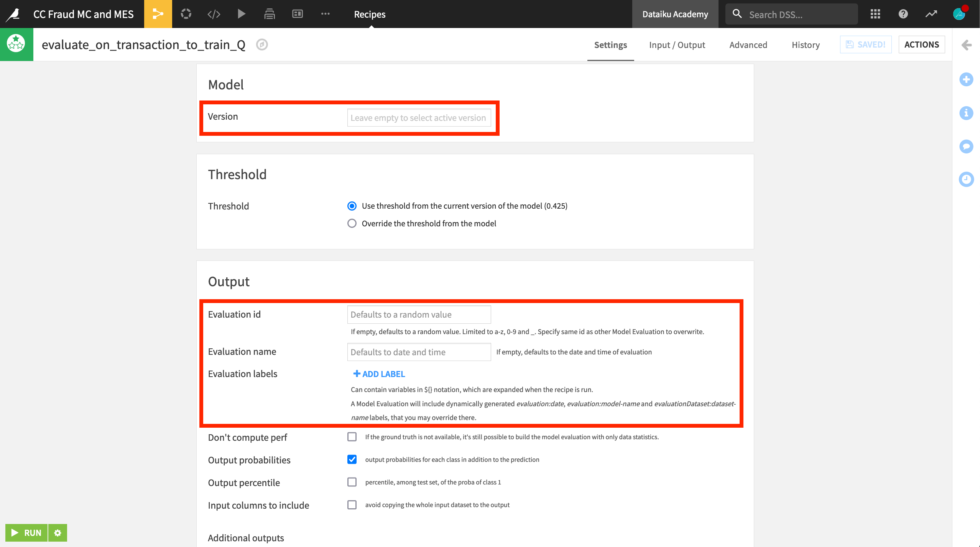Open the ACTIONS menu button
This screenshot has height=547, width=980.
pyautogui.click(x=921, y=44)
